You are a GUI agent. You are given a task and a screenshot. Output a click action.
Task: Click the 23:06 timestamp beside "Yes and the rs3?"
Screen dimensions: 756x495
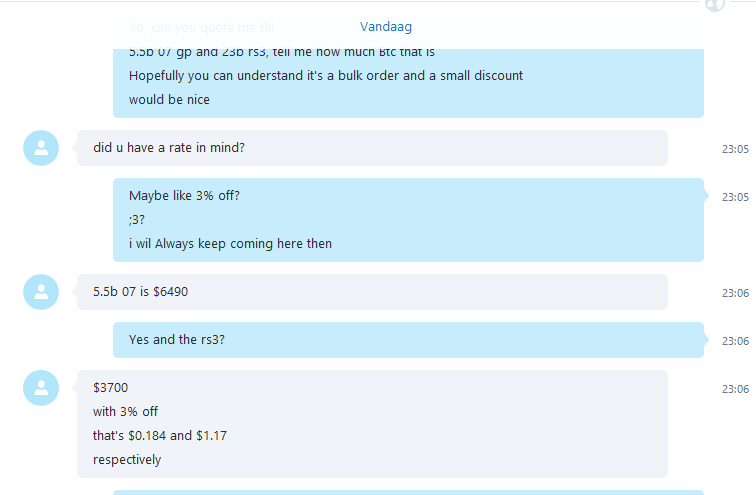[735, 341]
